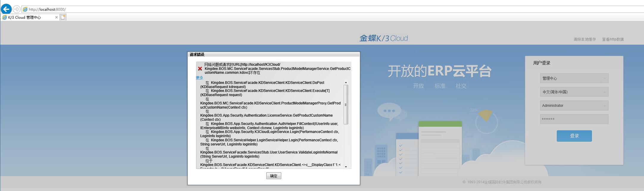
Task: Click the ValidateLoginInfoNormal stack trace line
Action: point(269,152)
